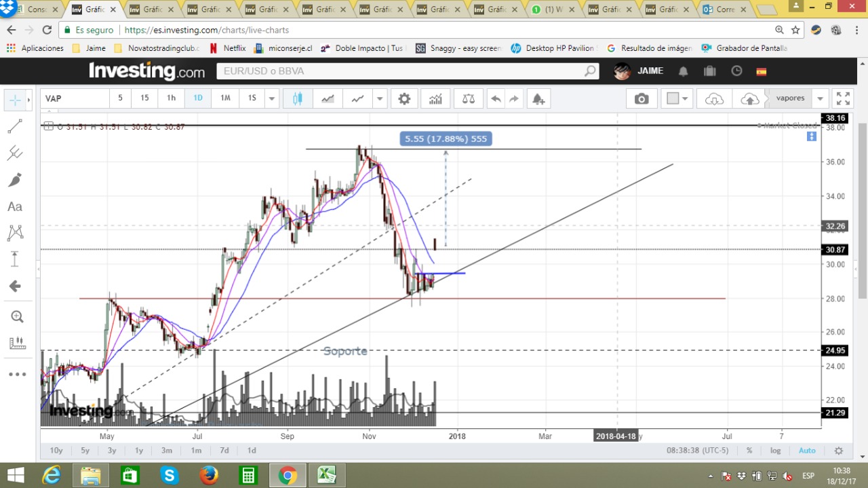Toggle the percent scale option
The height and width of the screenshot is (488, 868).
[749, 451]
